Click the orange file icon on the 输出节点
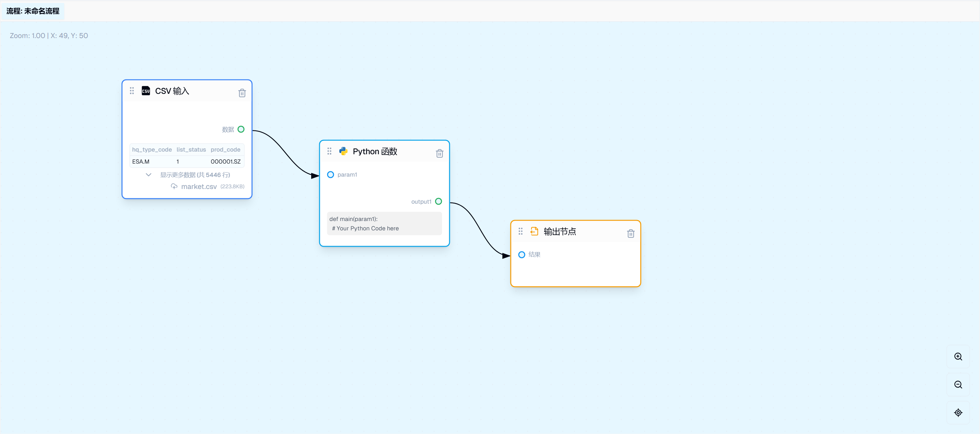Image resolution: width=980 pixels, height=434 pixels. click(534, 231)
